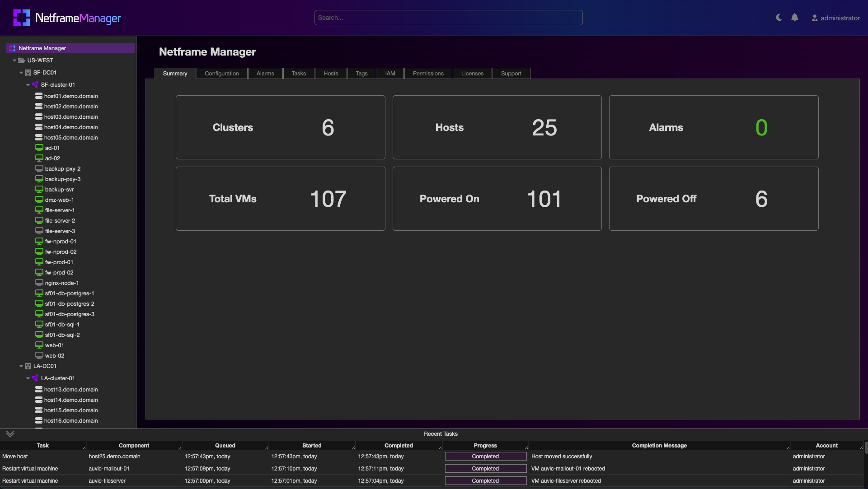Click the administrator user icon
868x489 pixels.
[814, 18]
